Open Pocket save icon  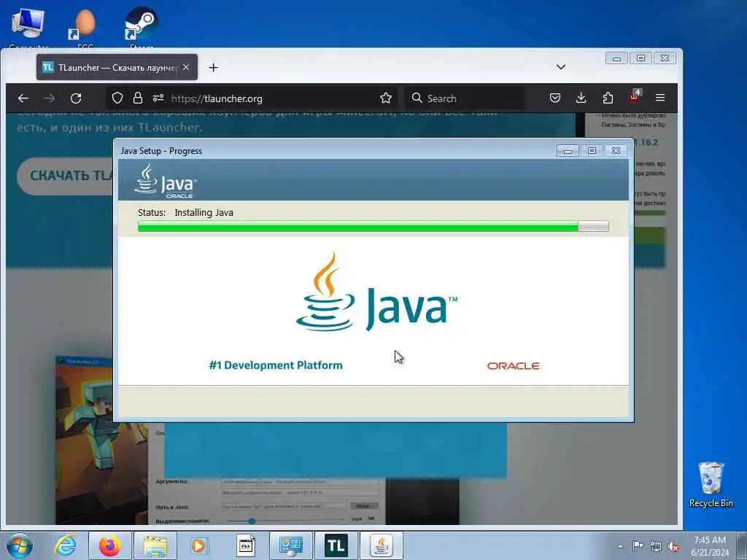point(555,98)
